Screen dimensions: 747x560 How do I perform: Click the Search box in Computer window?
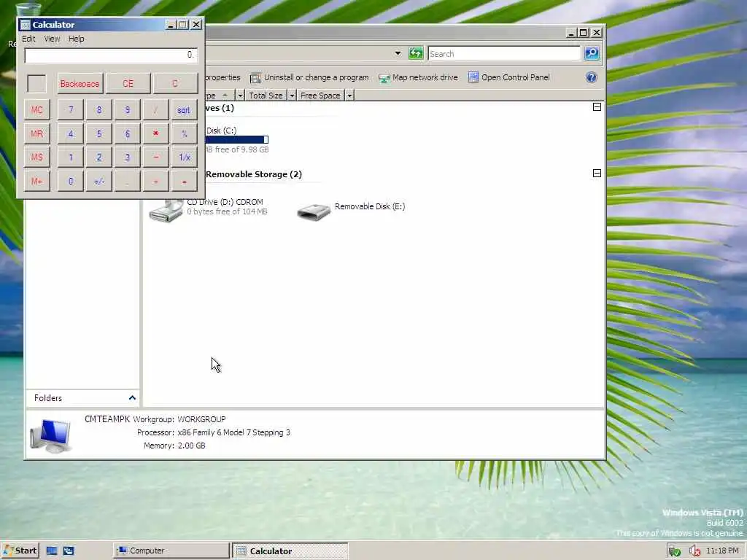[x=504, y=54]
